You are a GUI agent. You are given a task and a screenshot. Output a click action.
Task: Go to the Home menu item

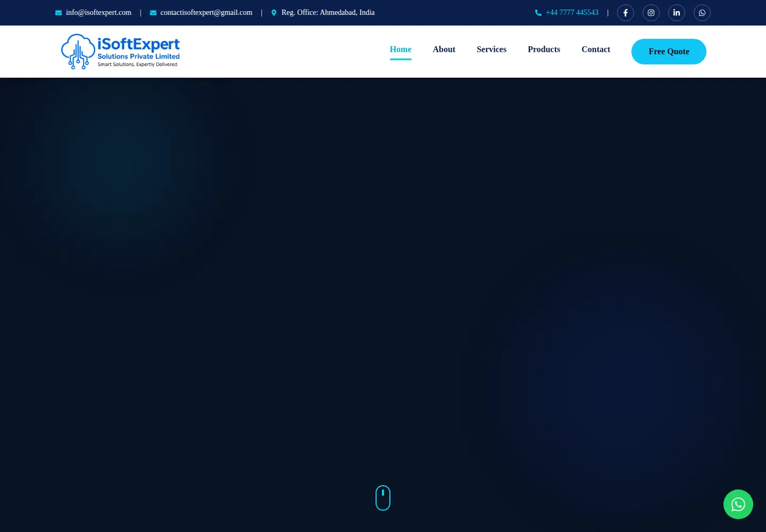pos(401,49)
